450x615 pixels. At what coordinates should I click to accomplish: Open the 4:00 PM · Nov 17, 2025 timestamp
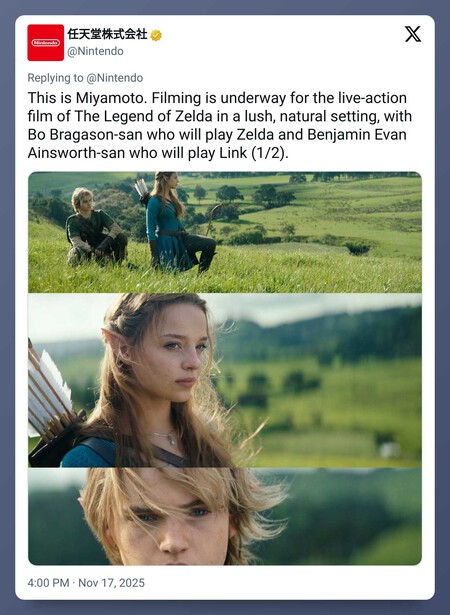point(86,582)
